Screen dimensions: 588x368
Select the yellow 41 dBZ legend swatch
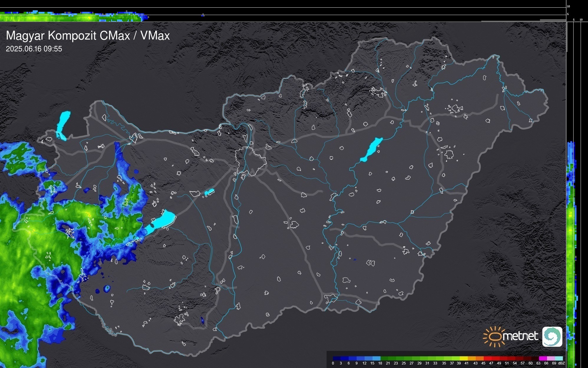click(x=464, y=358)
